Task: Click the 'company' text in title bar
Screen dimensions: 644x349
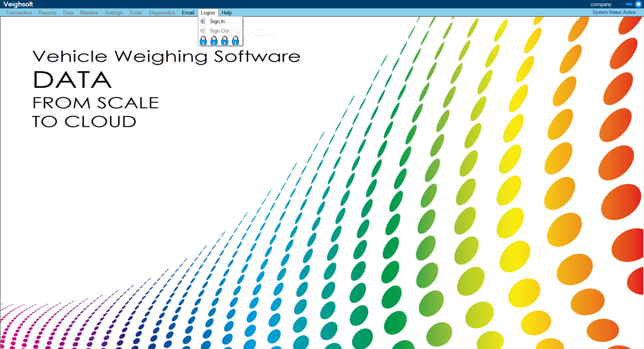Action: (601, 4)
